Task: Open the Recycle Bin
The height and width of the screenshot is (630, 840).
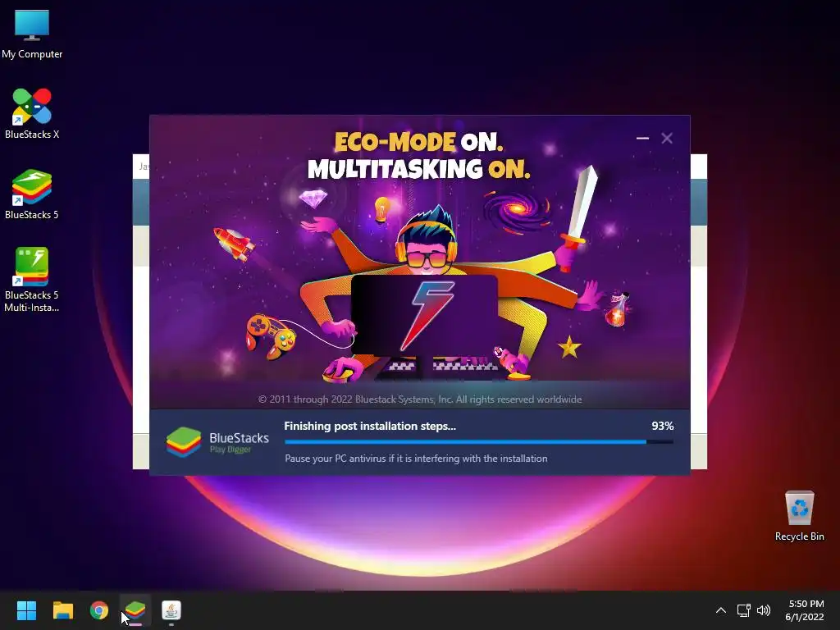Action: 799,516
